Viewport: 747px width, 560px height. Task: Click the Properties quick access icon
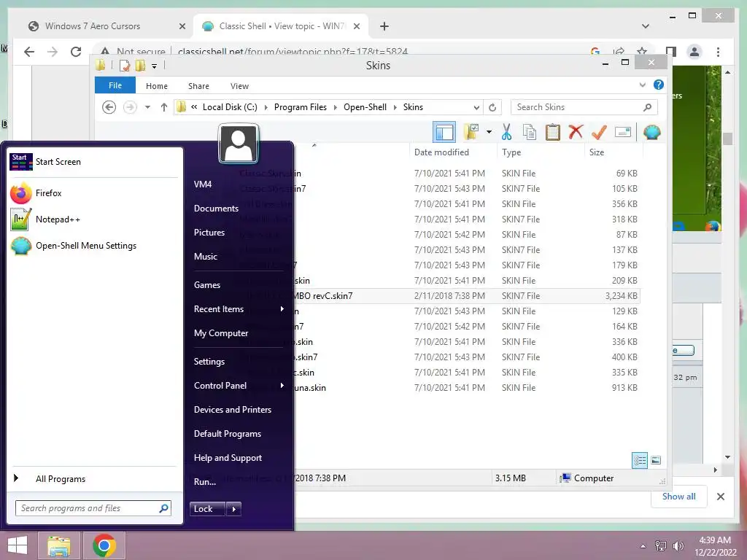(x=125, y=65)
